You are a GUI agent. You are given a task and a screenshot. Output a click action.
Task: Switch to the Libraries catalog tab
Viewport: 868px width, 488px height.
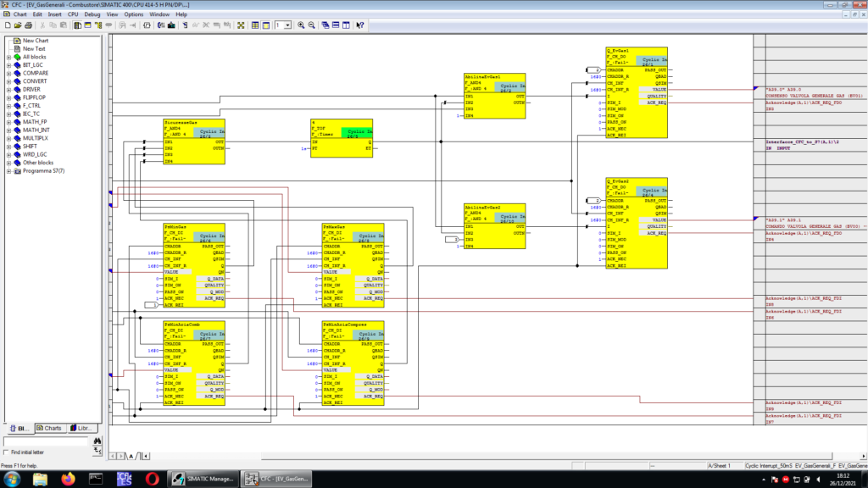tap(82, 428)
